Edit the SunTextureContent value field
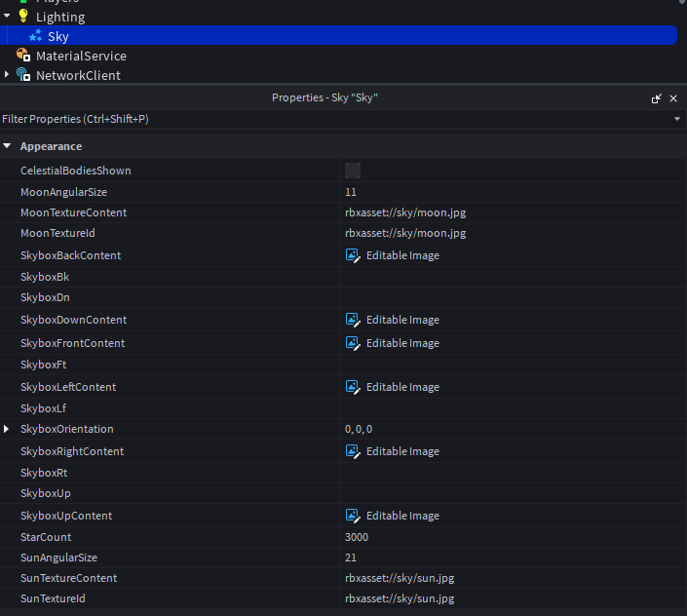Screen dimensions: 687x616 (x=514, y=578)
